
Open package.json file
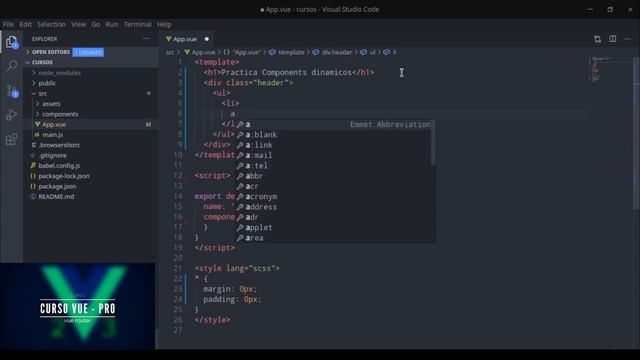pyautogui.click(x=57, y=186)
